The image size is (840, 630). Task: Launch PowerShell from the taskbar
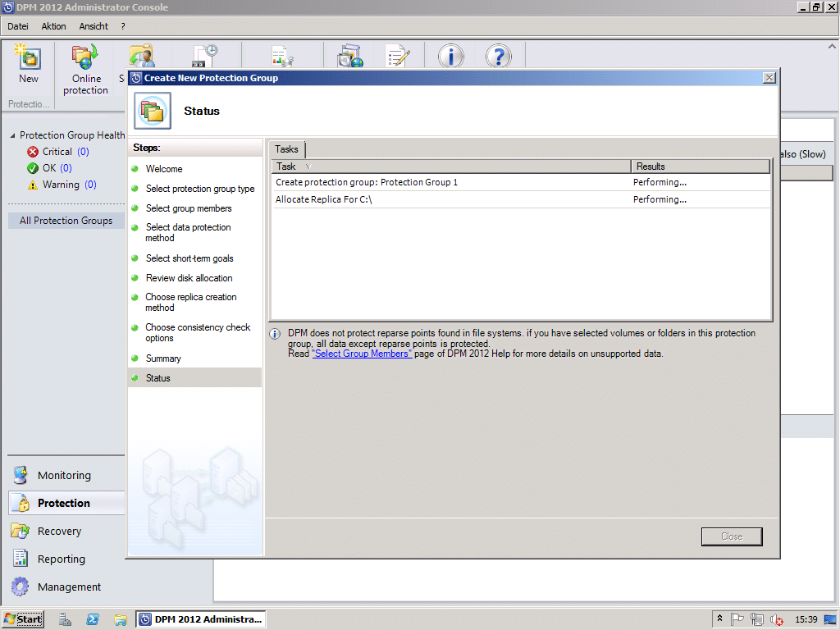pyautogui.click(x=93, y=619)
